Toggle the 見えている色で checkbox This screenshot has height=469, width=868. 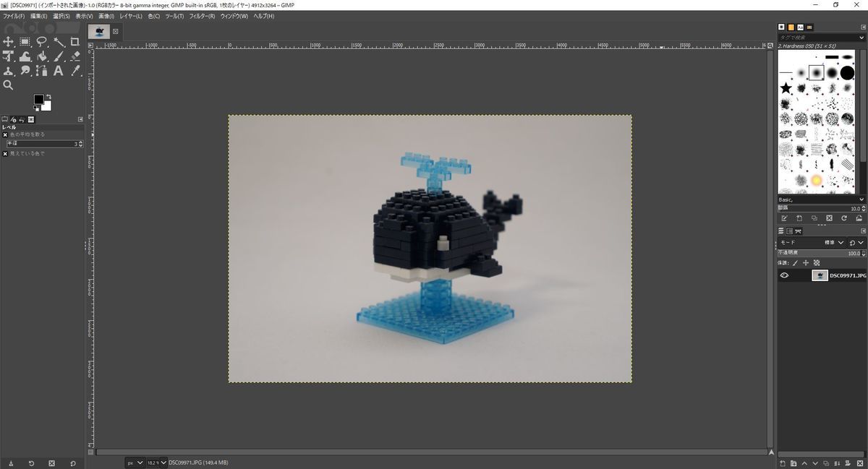(5, 153)
